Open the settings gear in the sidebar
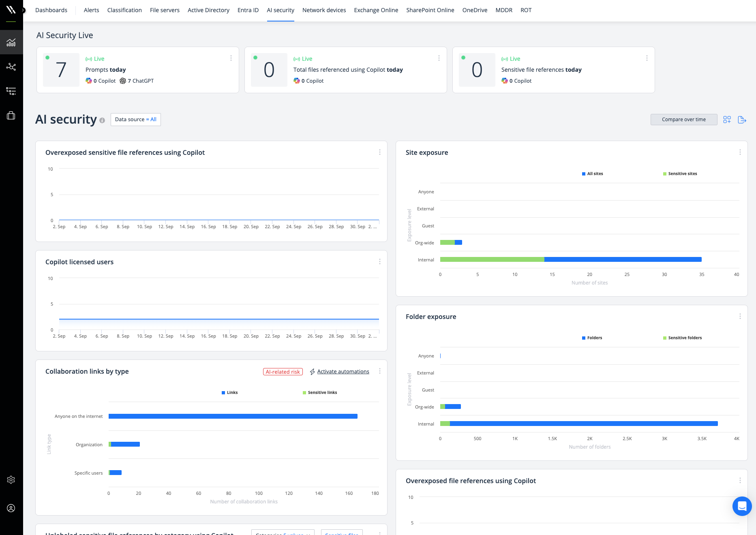756x535 pixels. coord(11,480)
